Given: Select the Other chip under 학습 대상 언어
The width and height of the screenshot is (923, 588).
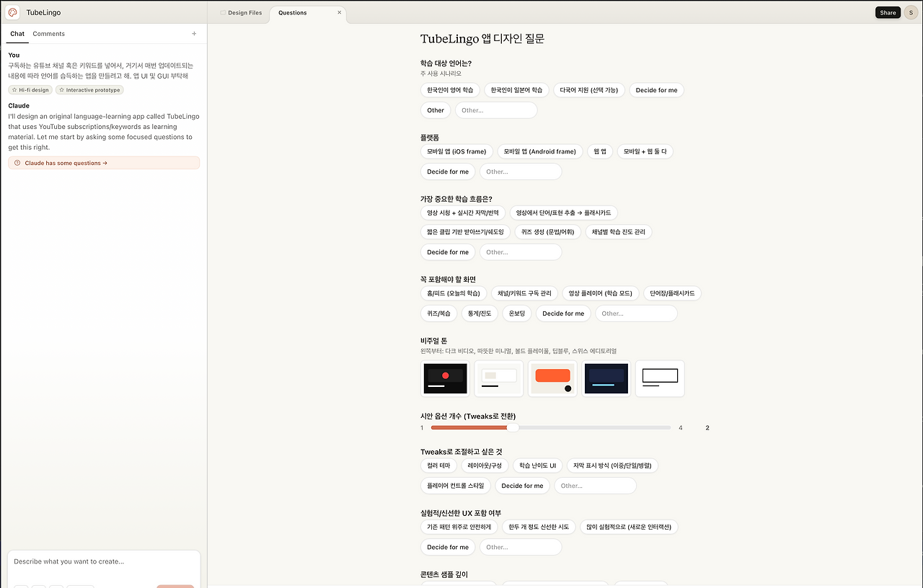Looking at the screenshot, I should [436, 110].
